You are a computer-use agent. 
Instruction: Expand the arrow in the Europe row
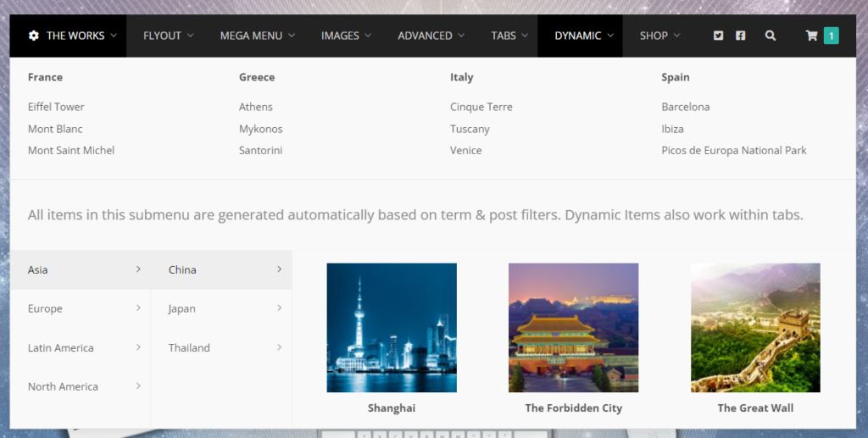click(138, 308)
